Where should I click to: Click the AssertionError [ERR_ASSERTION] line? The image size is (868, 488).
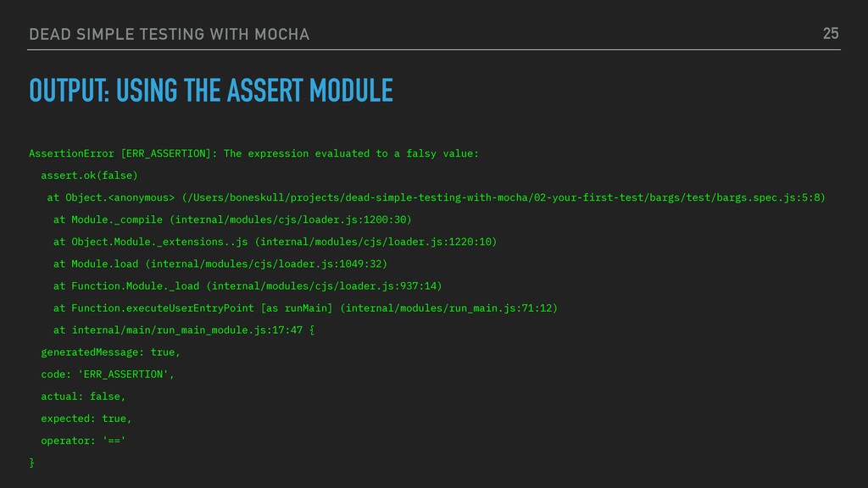(x=253, y=153)
